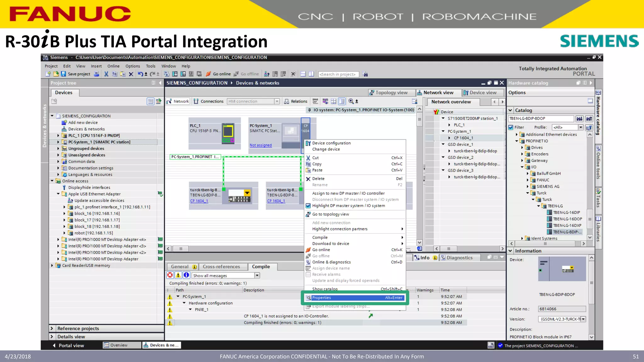Click the Search in project field

pos(338,74)
